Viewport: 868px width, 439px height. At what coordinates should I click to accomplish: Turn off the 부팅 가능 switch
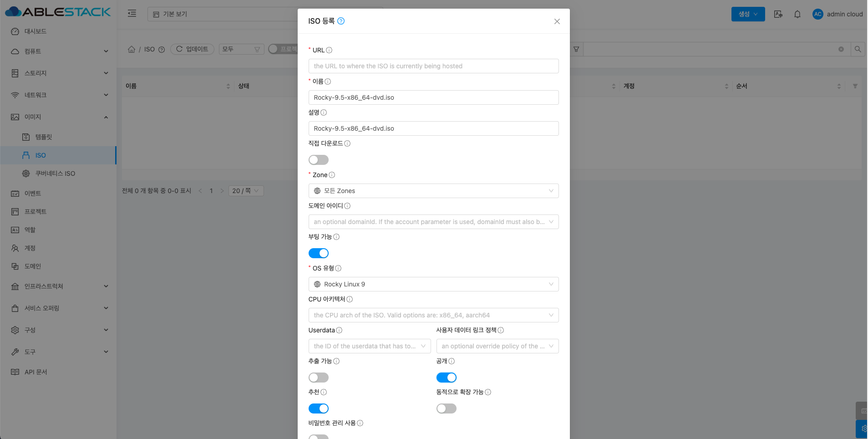point(319,253)
